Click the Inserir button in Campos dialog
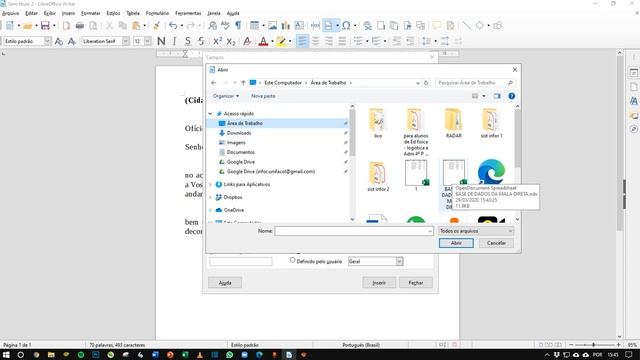640x360 pixels. pos(379,282)
